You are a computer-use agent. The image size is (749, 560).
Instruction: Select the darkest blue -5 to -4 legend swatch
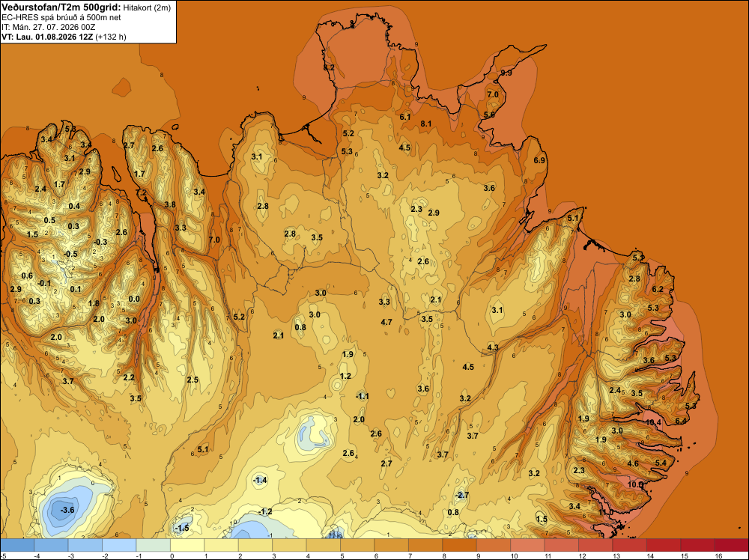click(x=17, y=545)
